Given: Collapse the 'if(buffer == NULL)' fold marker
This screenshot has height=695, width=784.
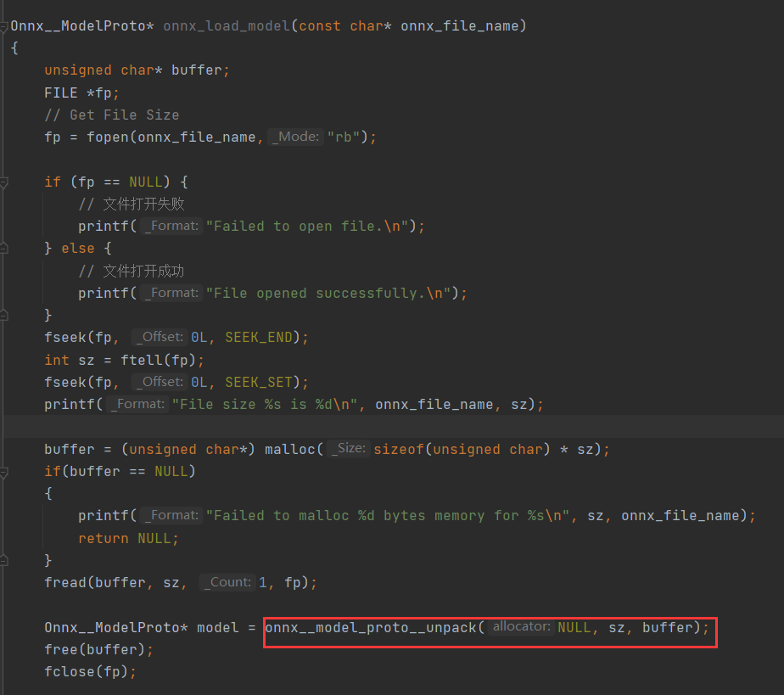Looking at the screenshot, I should 3,472.
